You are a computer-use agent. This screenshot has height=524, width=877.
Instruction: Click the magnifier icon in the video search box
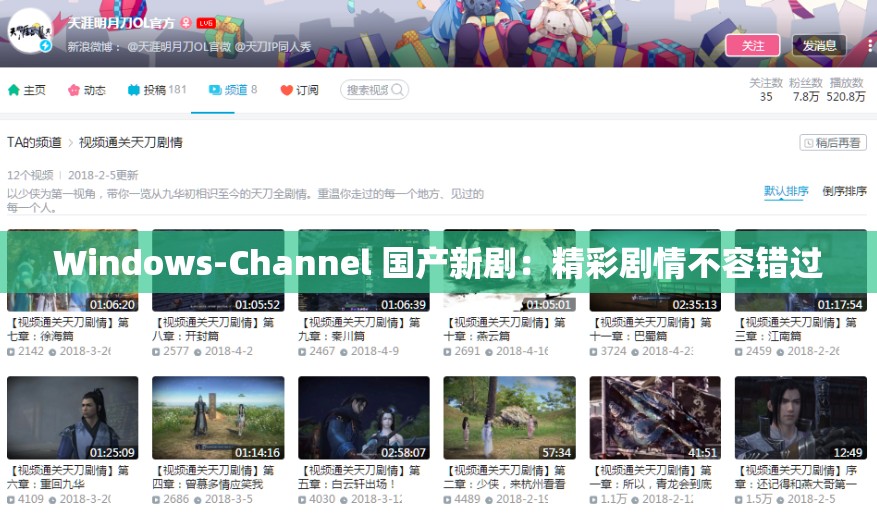click(397, 89)
